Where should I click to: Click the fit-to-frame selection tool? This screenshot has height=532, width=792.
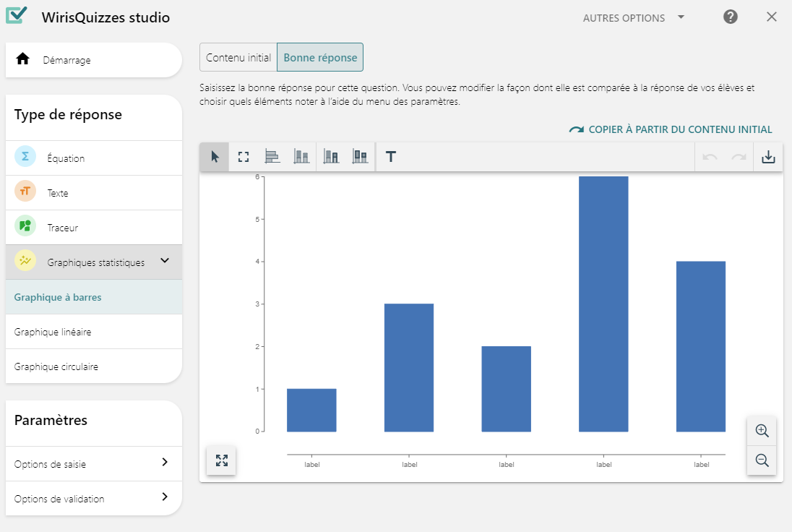coord(244,157)
